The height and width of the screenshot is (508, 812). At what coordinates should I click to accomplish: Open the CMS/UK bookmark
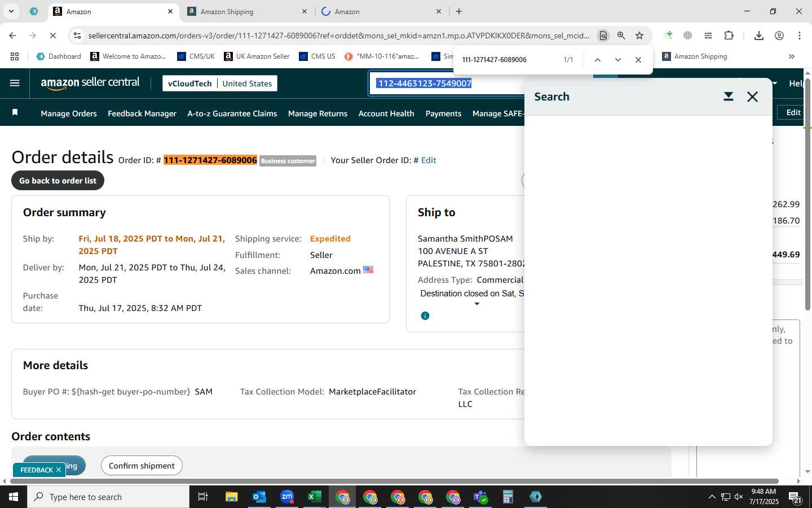[x=196, y=56]
